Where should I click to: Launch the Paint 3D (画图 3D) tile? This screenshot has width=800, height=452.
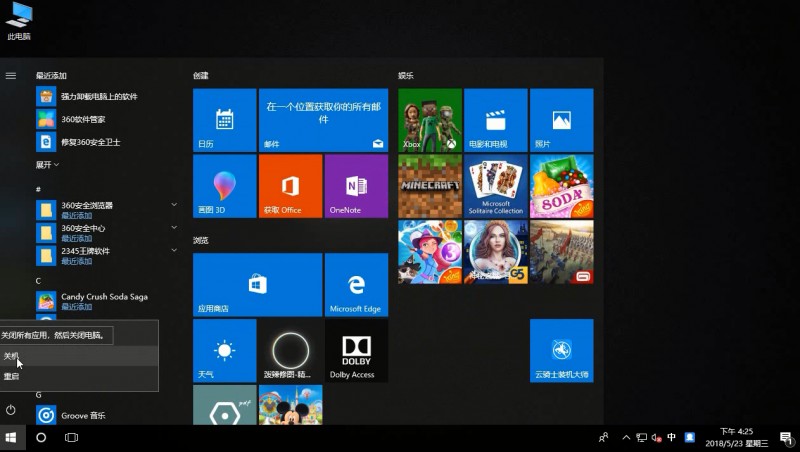point(224,186)
